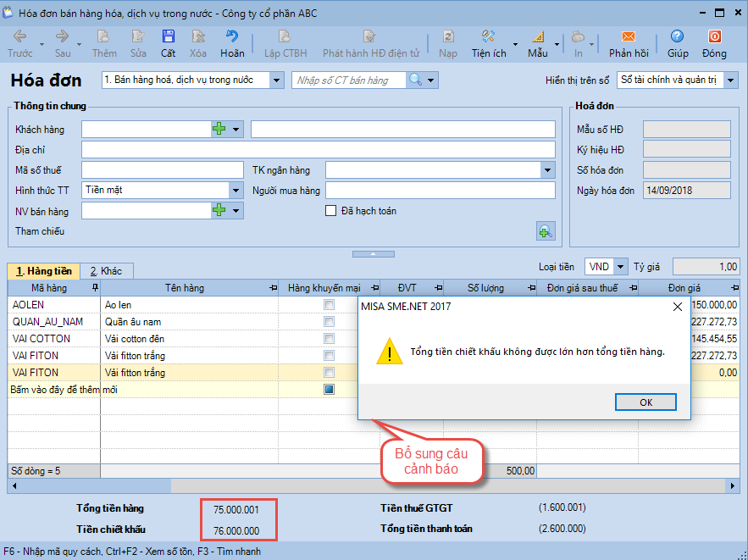Click Bấm vào đây để thêm mới row
The height and width of the screenshot is (560, 748).
64,390
